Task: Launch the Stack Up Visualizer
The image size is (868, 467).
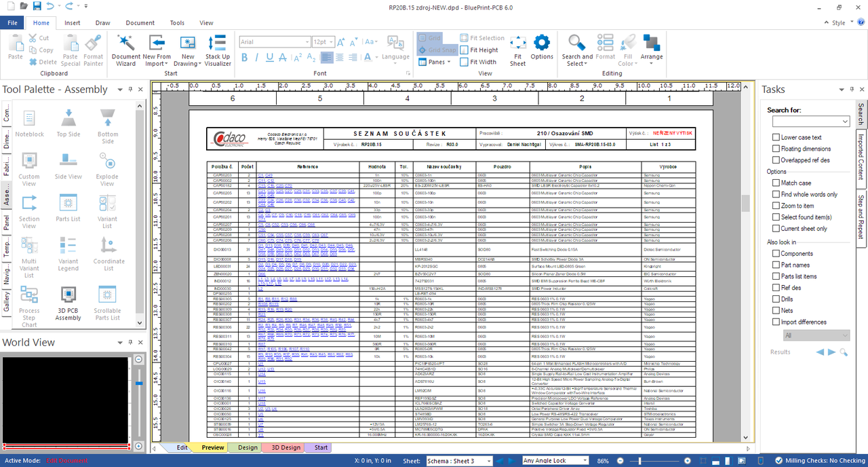Action: (218, 51)
